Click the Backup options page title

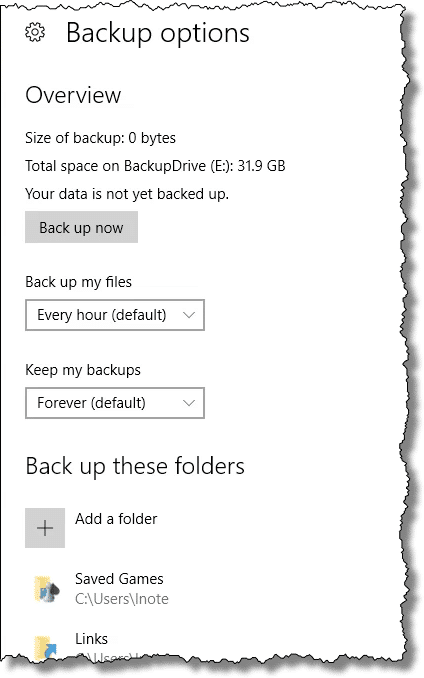[x=158, y=34]
